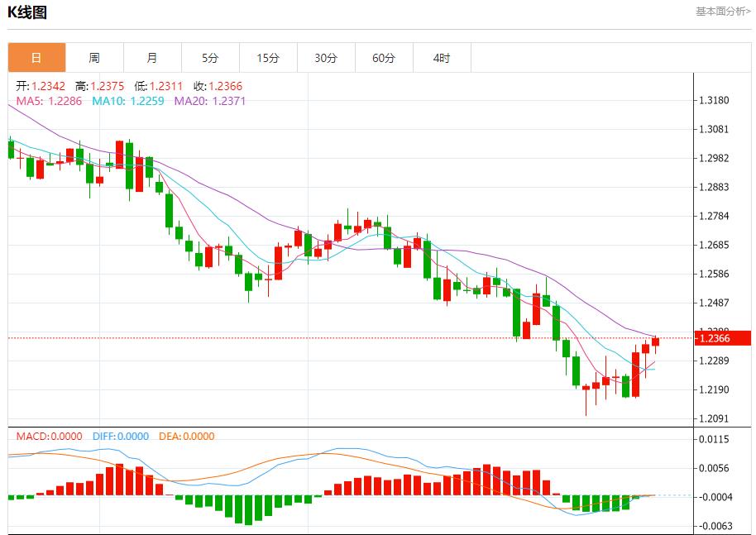Switch to the 月 monthly tab
756x535 pixels.
tap(152, 58)
